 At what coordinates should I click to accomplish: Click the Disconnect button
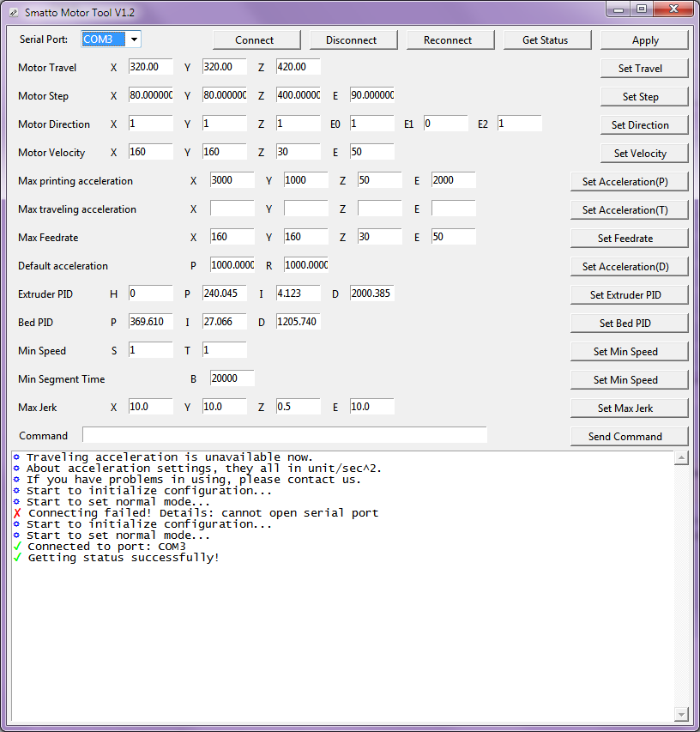click(x=353, y=40)
